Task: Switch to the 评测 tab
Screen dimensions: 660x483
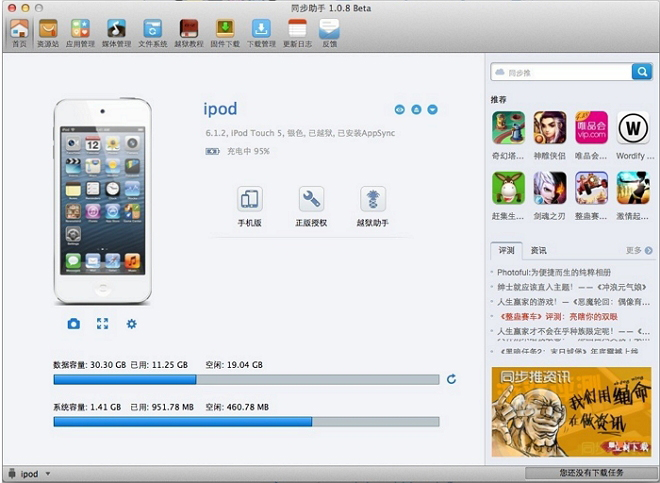Action: [506, 251]
